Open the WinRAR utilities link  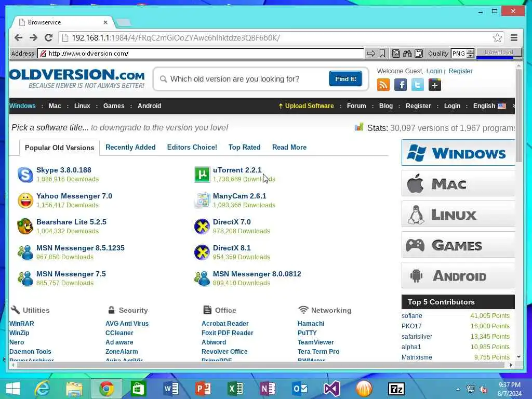click(22, 323)
